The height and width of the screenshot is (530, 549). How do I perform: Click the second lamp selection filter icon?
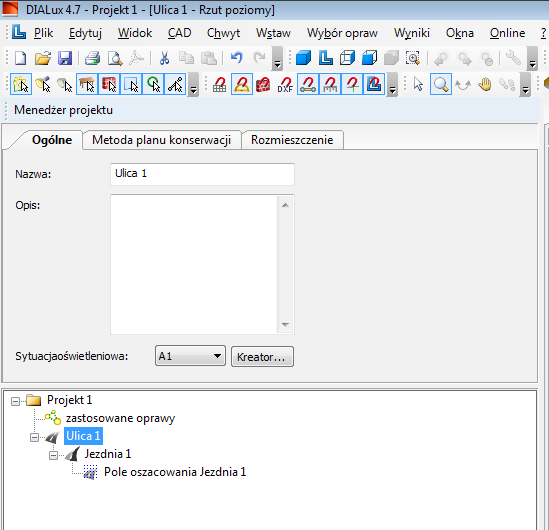[x=65, y=84]
